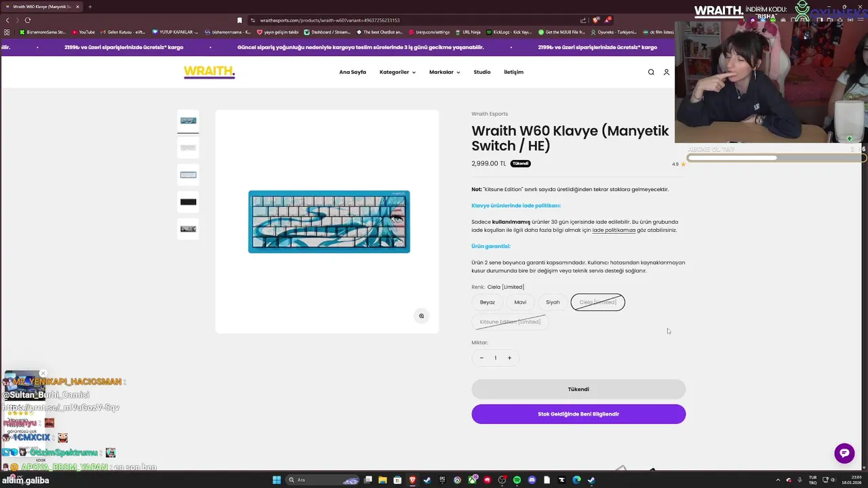The height and width of the screenshot is (488, 868).
Task: Select the third light blue keyboard thumbnail
Action: point(188,175)
